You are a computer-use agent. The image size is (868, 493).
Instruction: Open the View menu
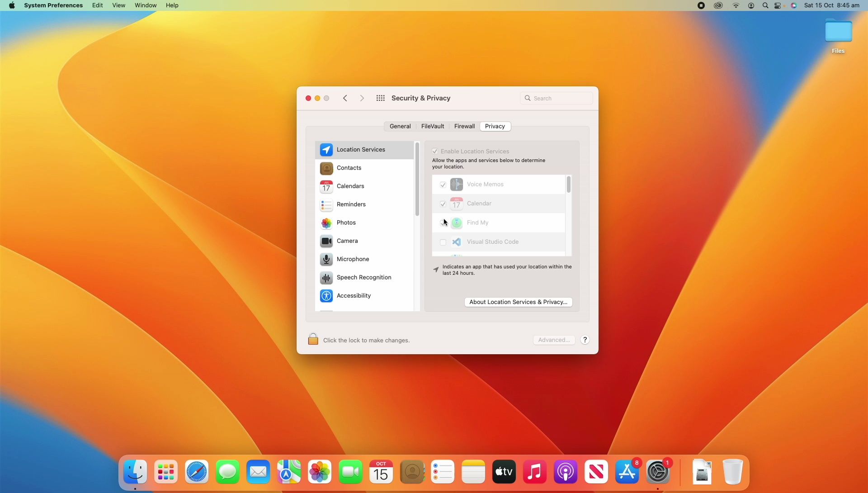coord(119,5)
